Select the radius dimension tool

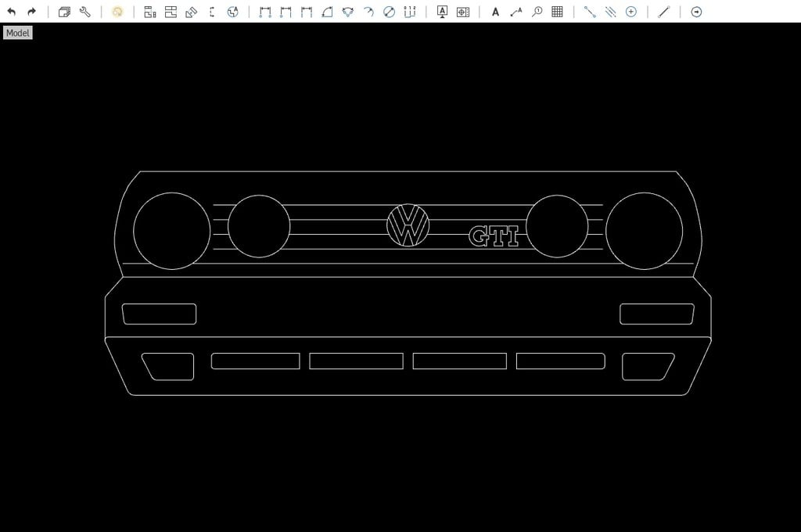pyautogui.click(x=368, y=12)
